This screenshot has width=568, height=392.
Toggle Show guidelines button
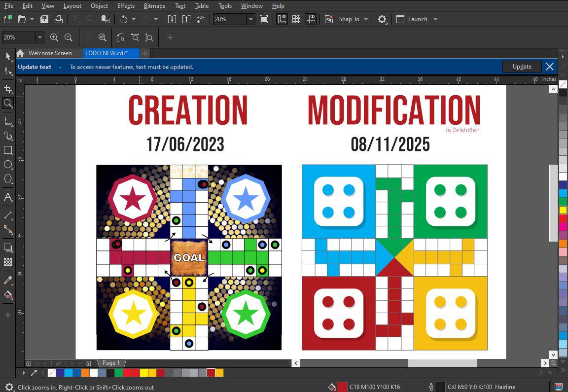311,19
